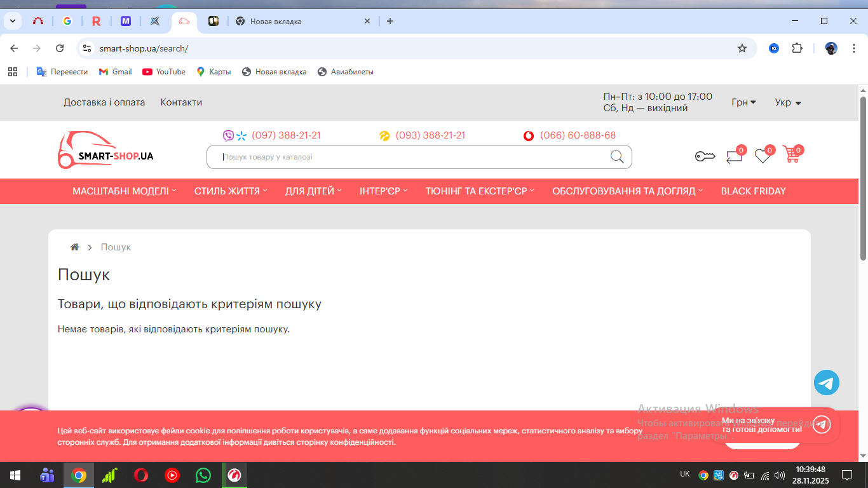This screenshot has height=488, width=868.
Task: Open the Доставка і оплата link
Action: pos(104,102)
